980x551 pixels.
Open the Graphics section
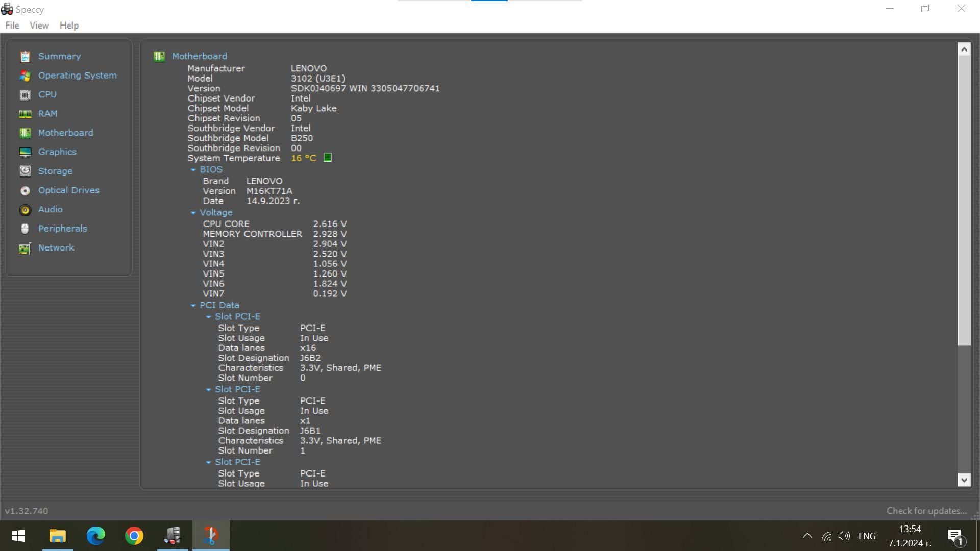pos(57,152)
